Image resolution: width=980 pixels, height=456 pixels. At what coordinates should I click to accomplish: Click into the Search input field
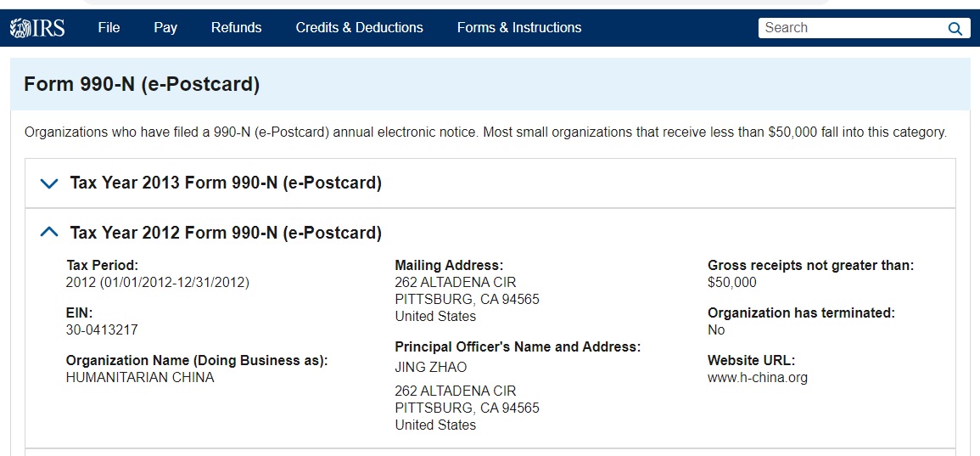848,28
